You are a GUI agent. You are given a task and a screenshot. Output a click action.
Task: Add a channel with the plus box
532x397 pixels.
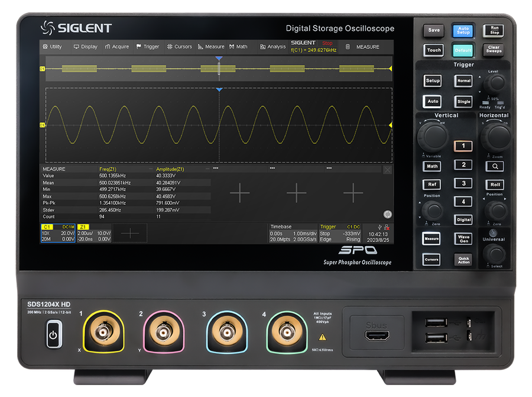(129, 233)
